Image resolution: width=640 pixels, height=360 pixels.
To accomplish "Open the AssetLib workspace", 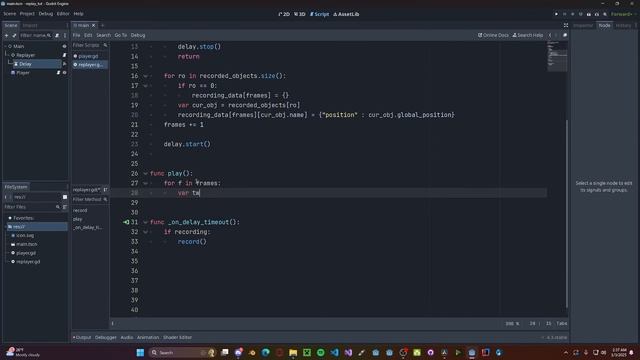I will pyautogui.click(x=346, y=14).
